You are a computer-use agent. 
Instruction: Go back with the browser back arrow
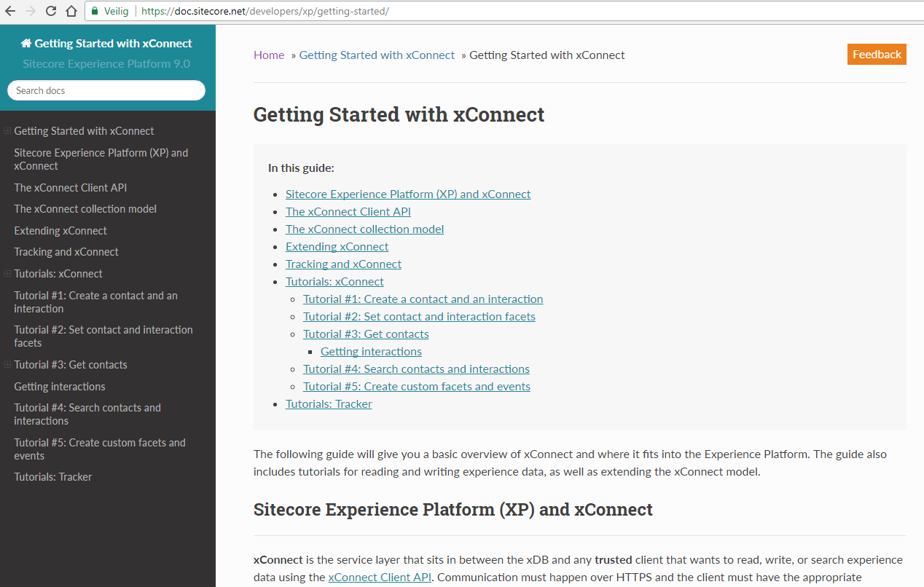(10, 11)
